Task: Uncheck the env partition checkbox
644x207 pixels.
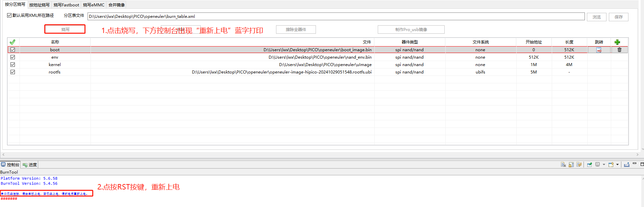Action: click(13, 57)
